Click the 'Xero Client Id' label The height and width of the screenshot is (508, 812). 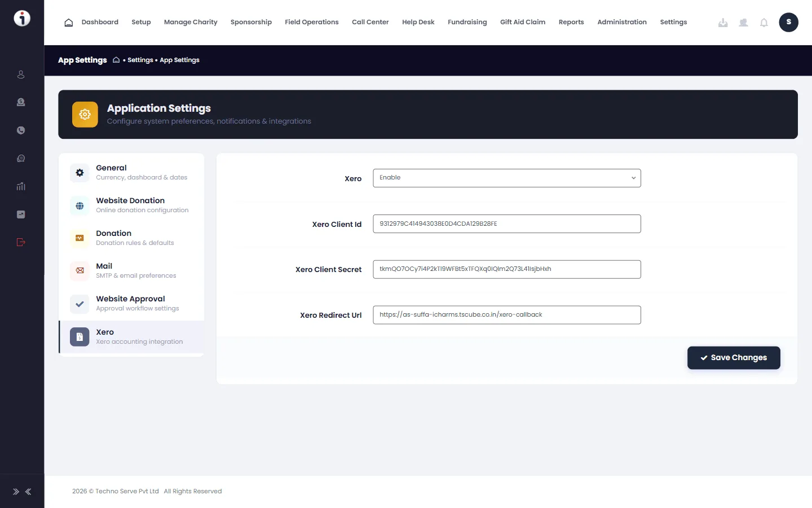[337, 224]
